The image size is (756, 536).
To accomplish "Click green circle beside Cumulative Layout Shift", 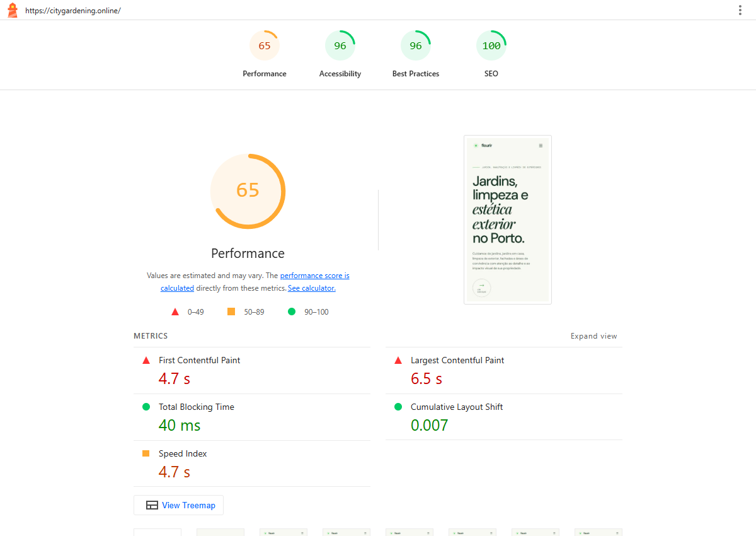I will point(398,407).
